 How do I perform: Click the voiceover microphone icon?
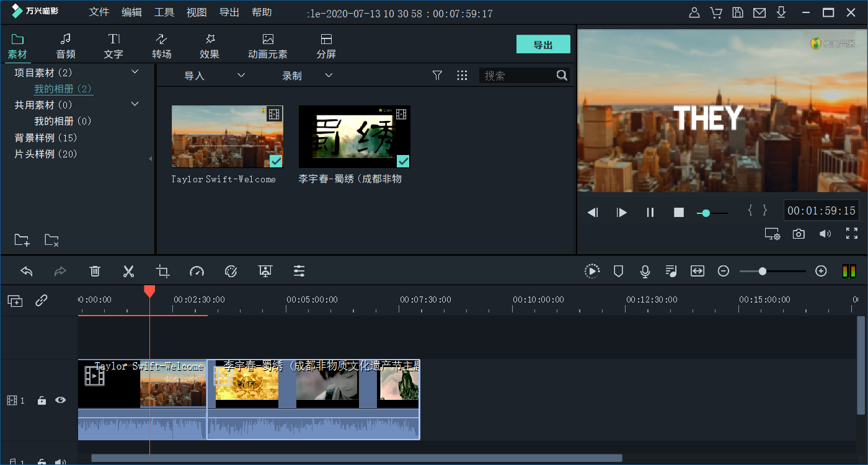coord(645,271)
